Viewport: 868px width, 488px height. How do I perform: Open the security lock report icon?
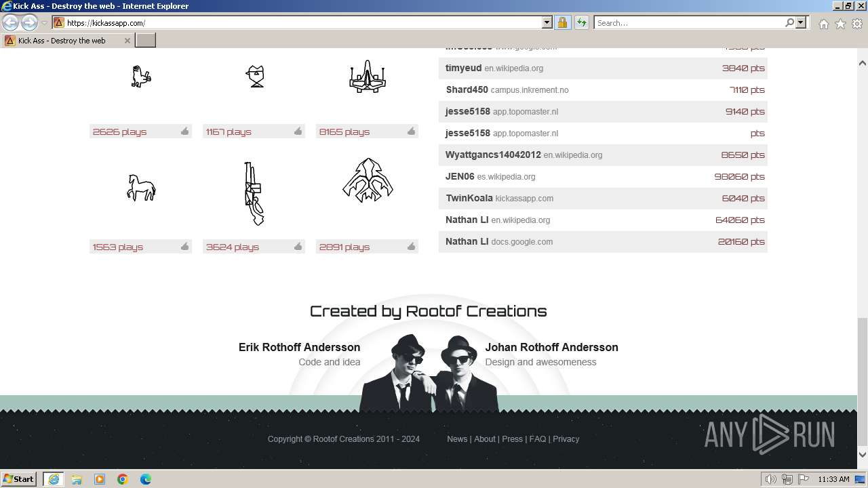click(562, 22)
